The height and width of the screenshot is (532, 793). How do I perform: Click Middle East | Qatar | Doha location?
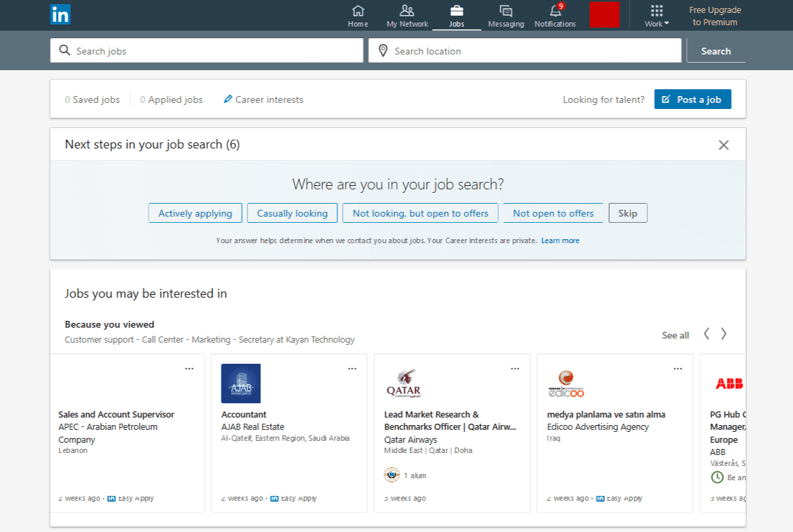click(428, 450)
